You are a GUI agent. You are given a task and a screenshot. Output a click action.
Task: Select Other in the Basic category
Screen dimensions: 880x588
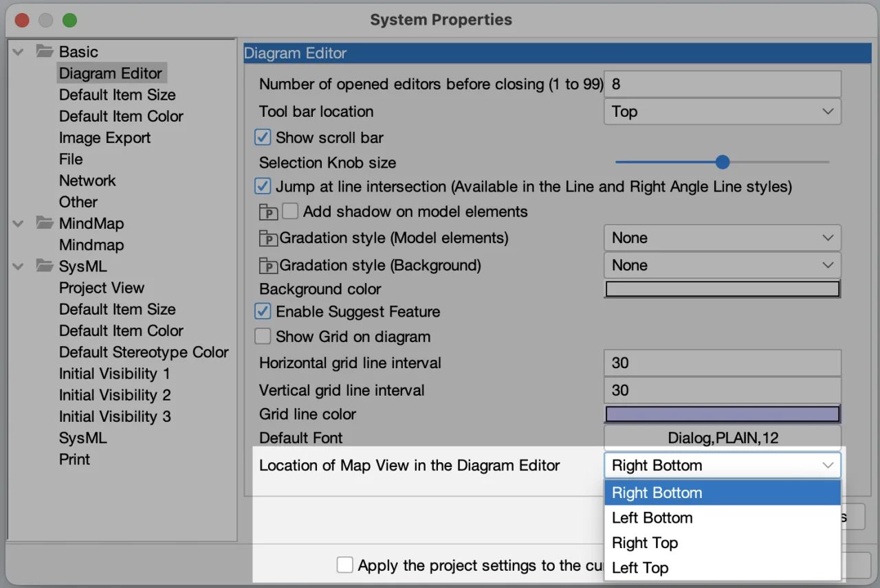click(78, 202)
